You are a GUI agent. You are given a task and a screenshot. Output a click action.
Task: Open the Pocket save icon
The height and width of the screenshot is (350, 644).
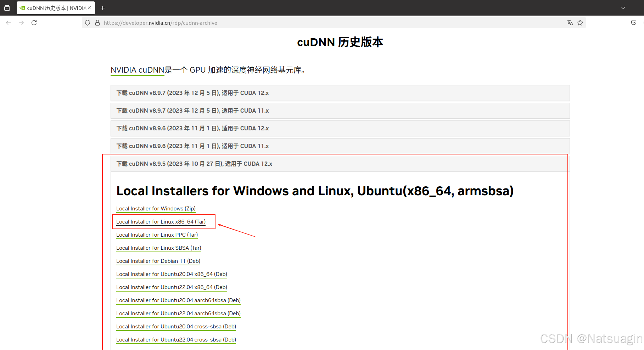pyautogui.click(x=634, y=23)
